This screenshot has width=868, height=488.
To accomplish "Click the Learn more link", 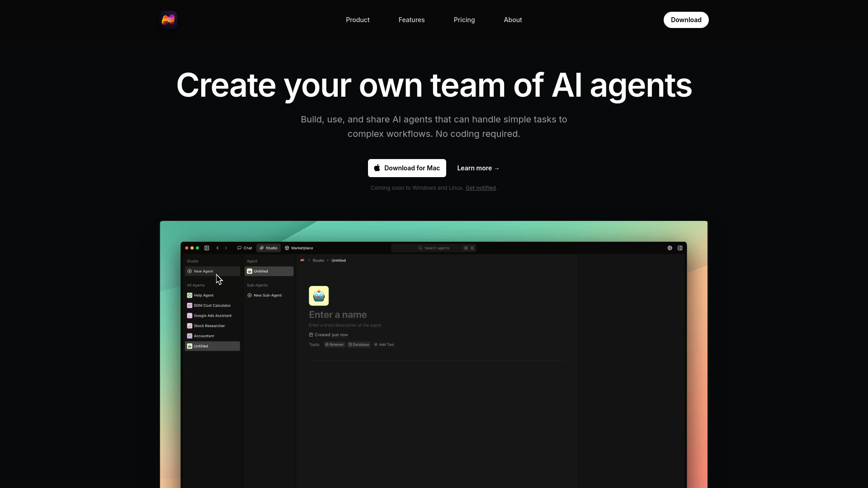I will point(478,168).
